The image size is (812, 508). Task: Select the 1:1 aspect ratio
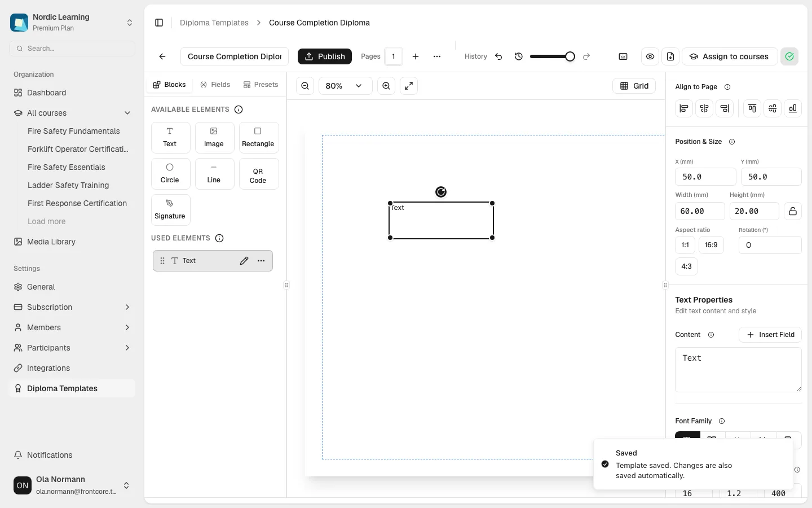685,245
